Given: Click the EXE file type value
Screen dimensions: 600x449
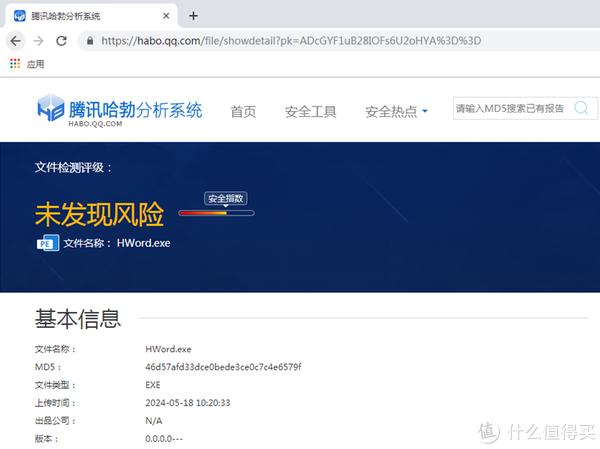Looking at the screenshot, I should coord(153,385).
